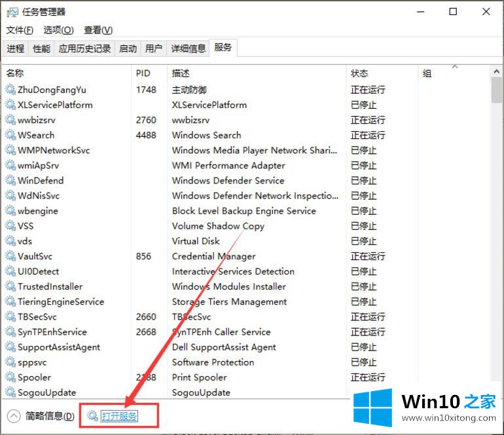Click the gear icon beside Spooler
Image resolution: width=504 pixels, height=435 pixels.
(x=10, y=377)
